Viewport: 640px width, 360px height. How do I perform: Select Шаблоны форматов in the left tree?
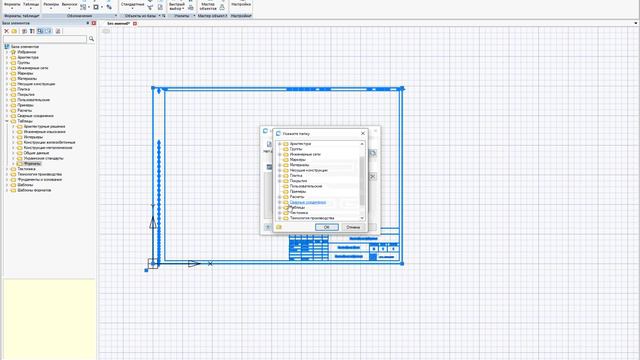pyautogui.click(x=34, y=190)
